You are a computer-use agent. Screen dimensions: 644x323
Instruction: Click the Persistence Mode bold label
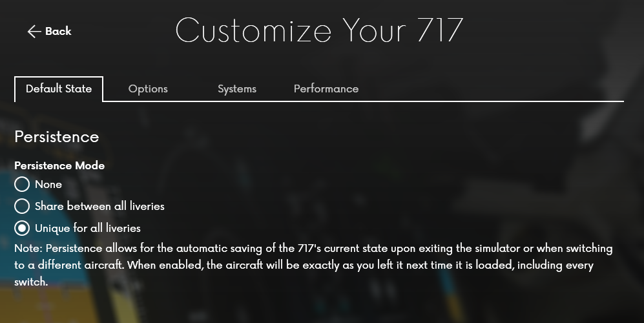click(x=59, y=165)
